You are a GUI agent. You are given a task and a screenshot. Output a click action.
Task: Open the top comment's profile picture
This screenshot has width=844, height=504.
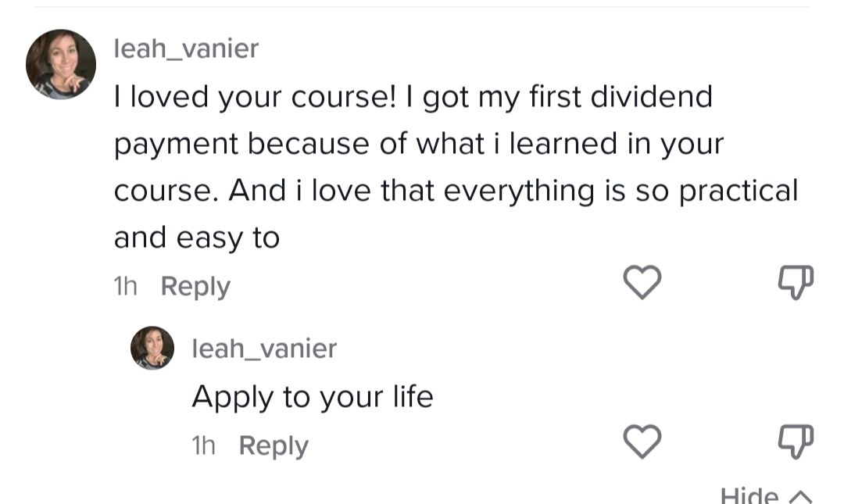click(x=61, y=64)
